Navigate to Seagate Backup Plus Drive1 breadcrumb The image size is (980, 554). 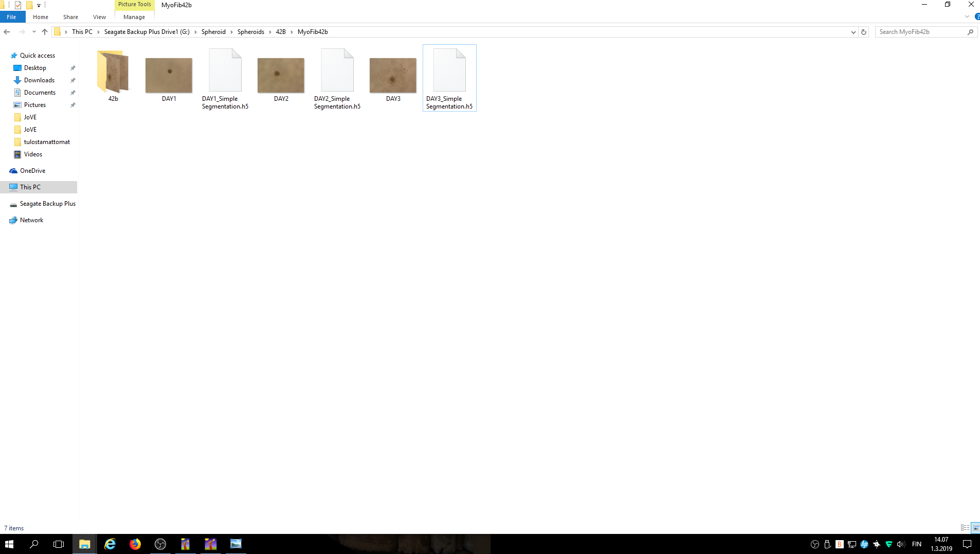(x=147, y=32)
